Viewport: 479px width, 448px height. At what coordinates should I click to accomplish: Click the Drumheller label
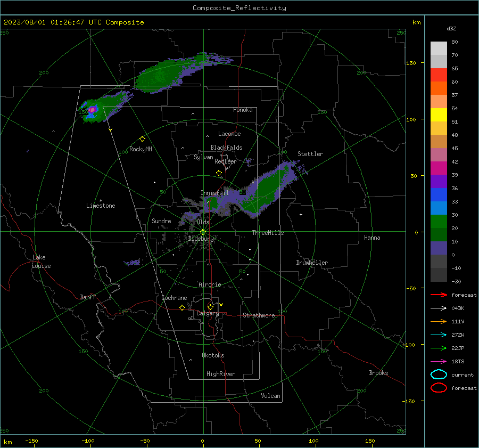click(x=312, y=263)
